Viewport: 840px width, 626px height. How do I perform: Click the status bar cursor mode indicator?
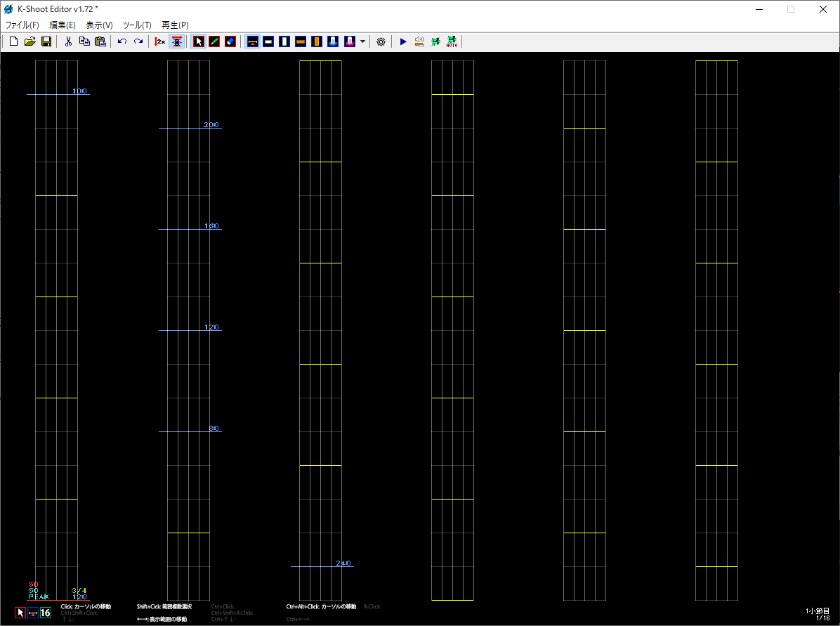point(20,613)
